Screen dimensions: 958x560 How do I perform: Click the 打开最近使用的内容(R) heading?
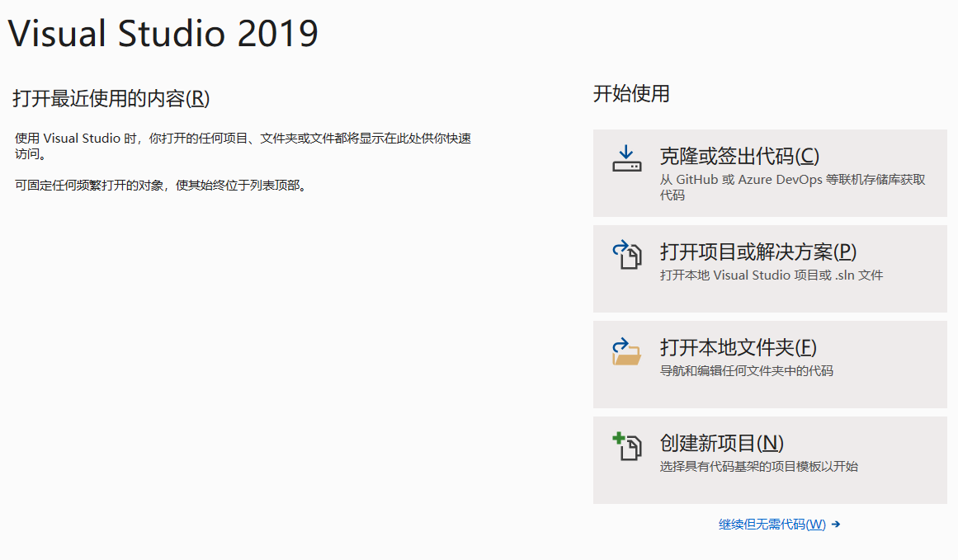click(x=111, y=99)
